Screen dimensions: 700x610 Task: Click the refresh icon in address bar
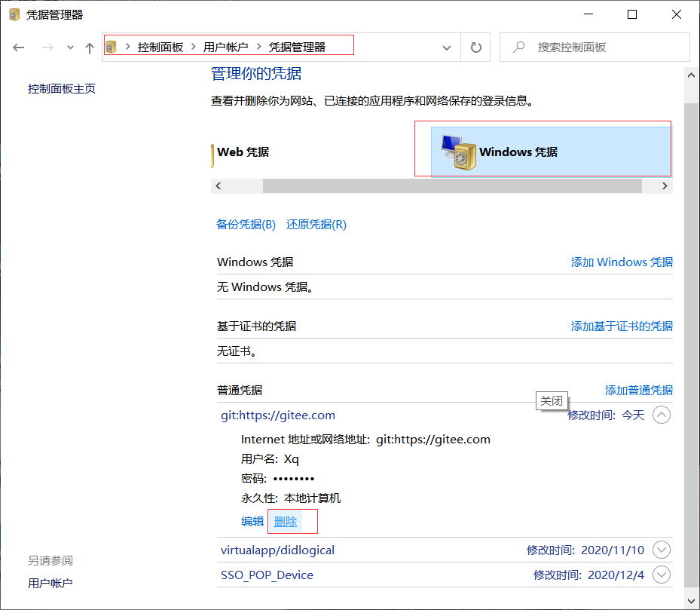pyautogui.click(x=475, y=47)
